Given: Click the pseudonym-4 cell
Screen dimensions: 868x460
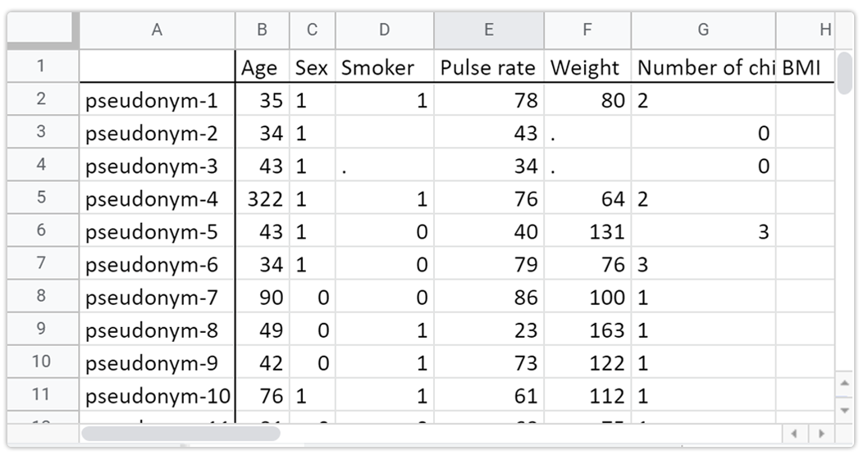Looking at the screenshot, I should coord(157,198).
